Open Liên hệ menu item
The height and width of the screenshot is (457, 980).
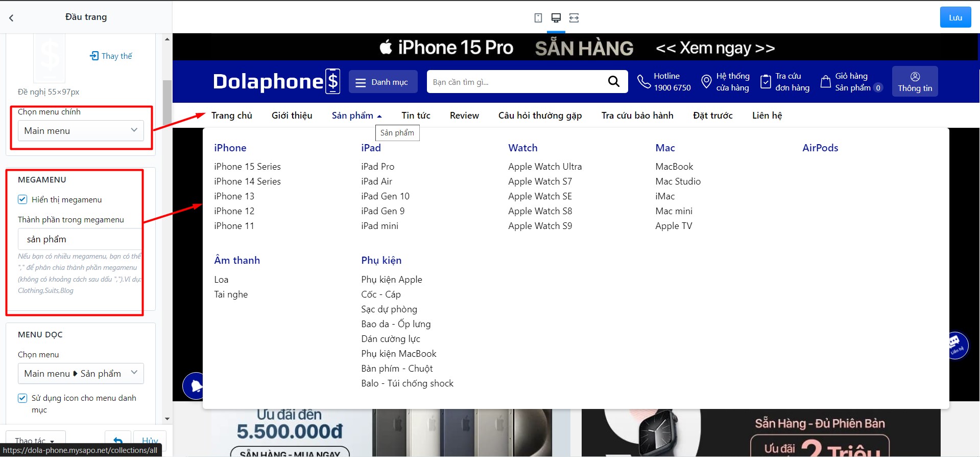click(767, 116)
